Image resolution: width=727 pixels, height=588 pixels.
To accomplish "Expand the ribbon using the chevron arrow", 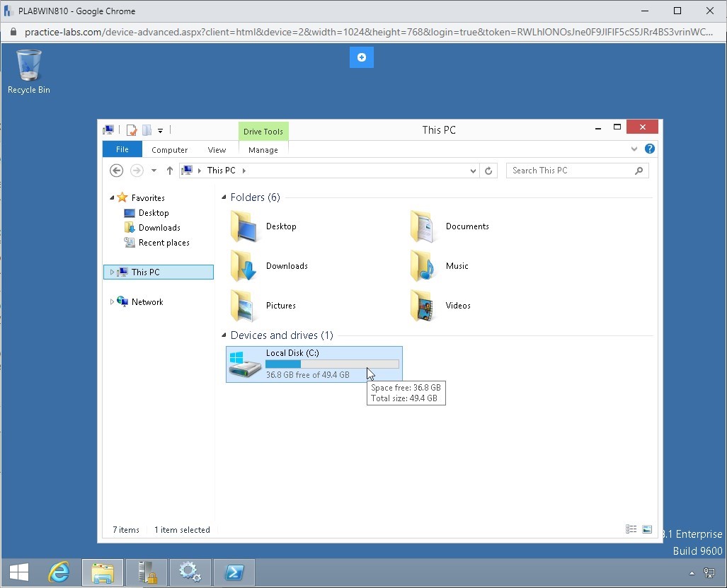I will pyautogui.click(x=634, y=149).
